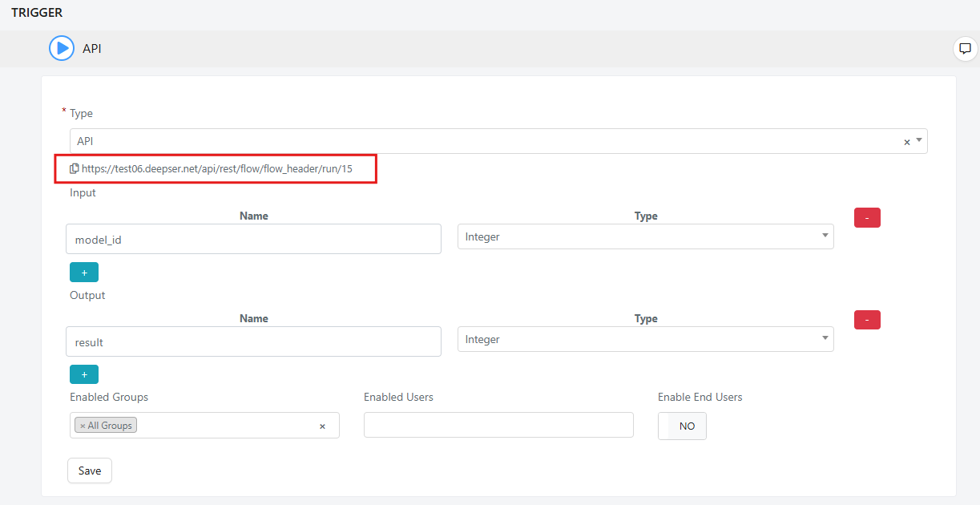Screen dimensions: 980x505
Task: Focus the Enabled Users field
Action: click(498, 425)
